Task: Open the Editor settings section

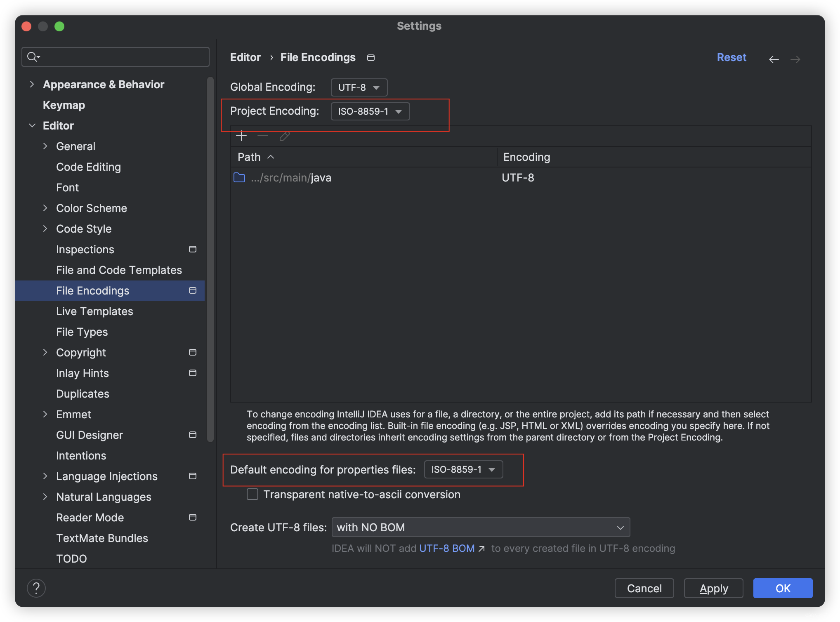Action: point(58,125)
